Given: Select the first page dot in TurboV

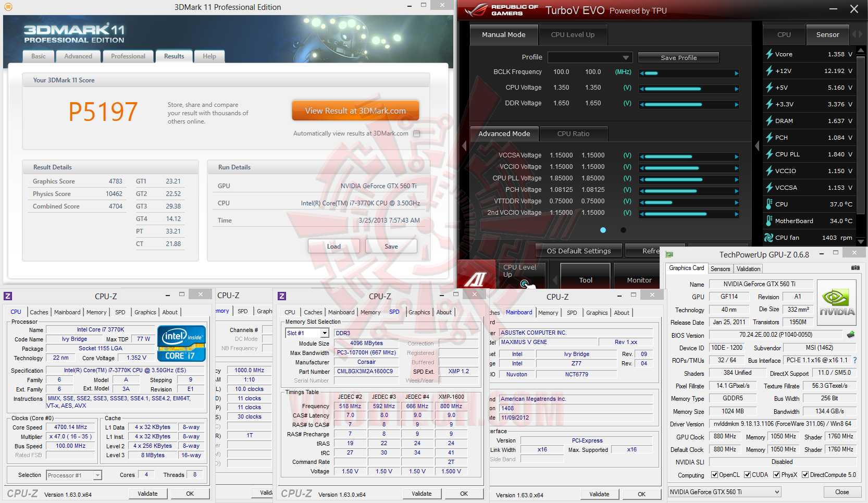Looking at the screenshot, I should click(603, 230).
